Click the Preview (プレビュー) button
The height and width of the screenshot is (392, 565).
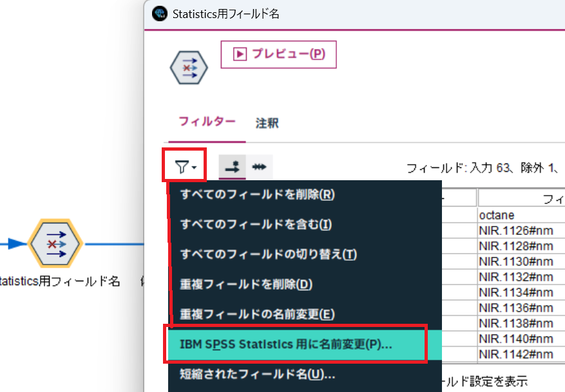pyautogui.click(x=278, y=54)
